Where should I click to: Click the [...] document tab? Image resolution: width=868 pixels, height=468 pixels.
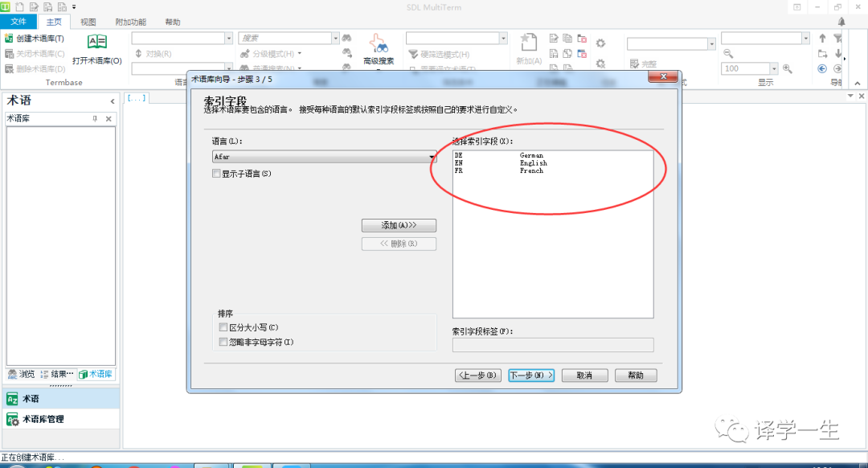tap(136, 98)
